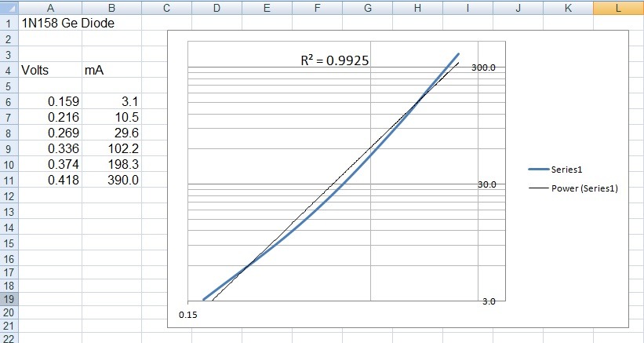Click cell containing 0.159
The width and height of the screenshot is (644, 343).
tap(50, 101)
